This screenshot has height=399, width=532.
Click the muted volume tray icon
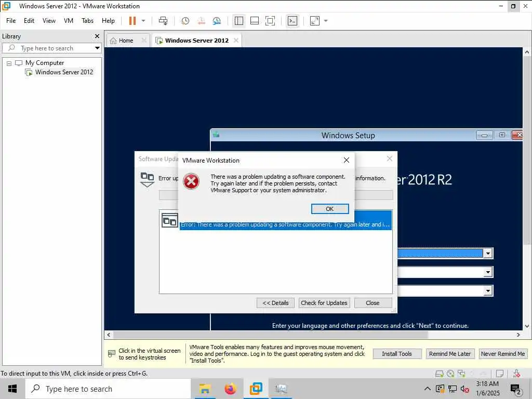465,389
